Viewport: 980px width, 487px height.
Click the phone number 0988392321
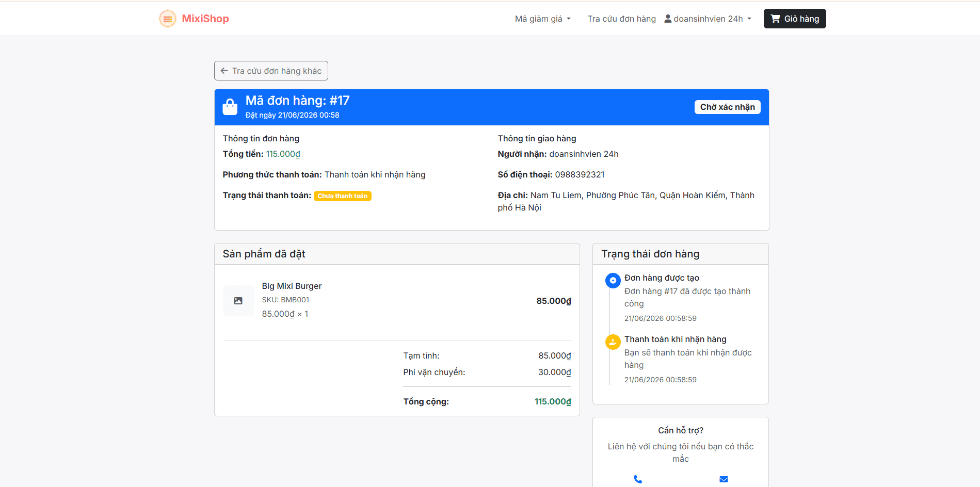[x=580, y=174]
